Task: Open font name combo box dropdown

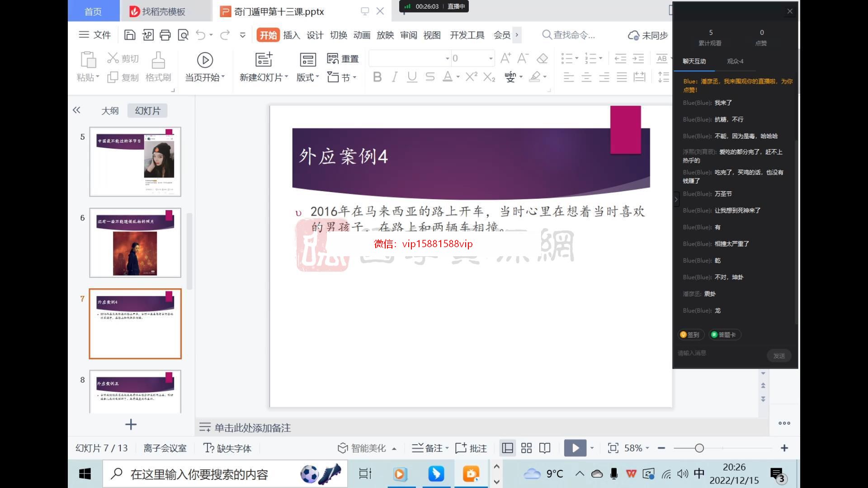Action: click(x=447, y=58)
